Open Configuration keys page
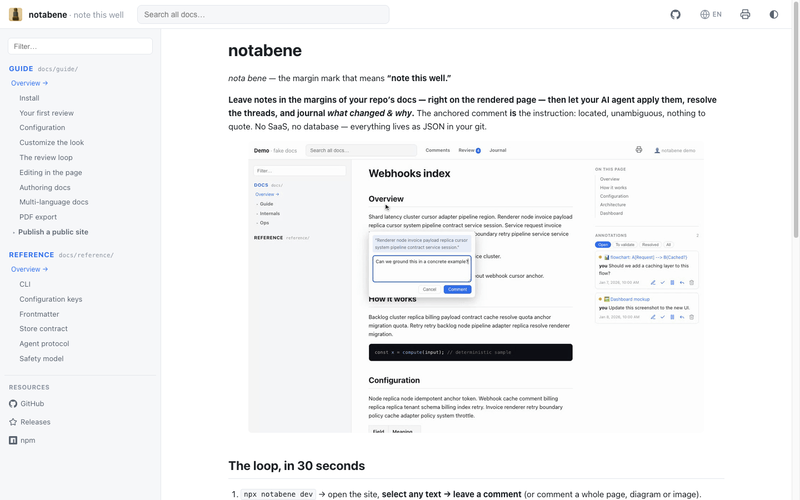Screen dimensions: 800x500 click(51, 299)
